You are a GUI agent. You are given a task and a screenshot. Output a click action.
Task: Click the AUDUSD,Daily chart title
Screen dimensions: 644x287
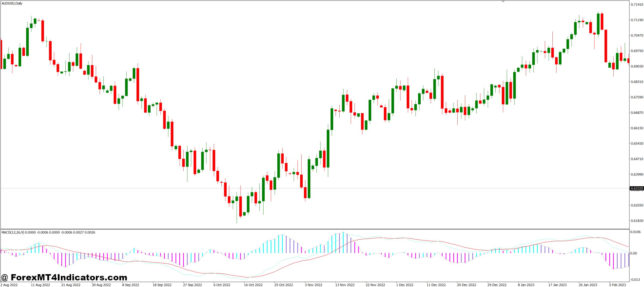[x=12, y=3]
